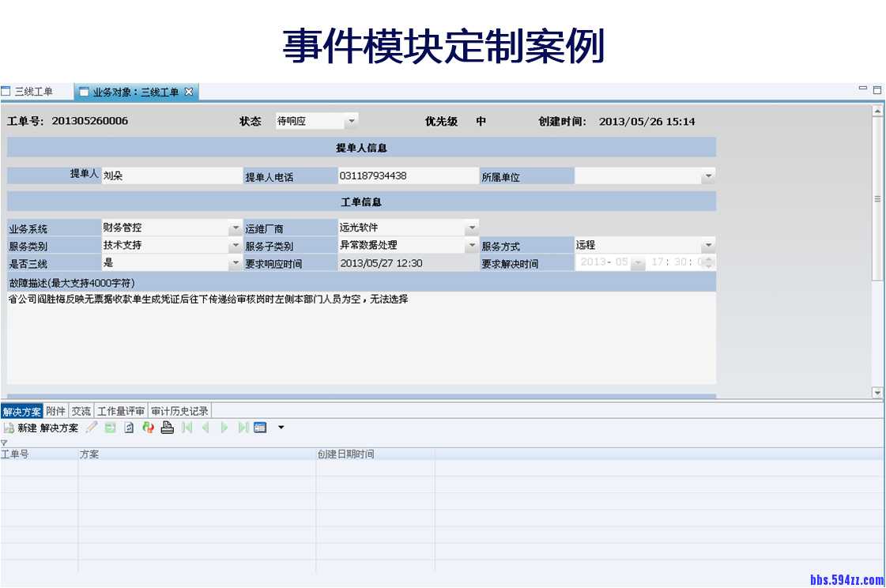Image resolution: width=886 pixels, height=588 pixels.
Task: Open the 是否三线 dropdown showing 是
Action: click(x=235, y=263)
